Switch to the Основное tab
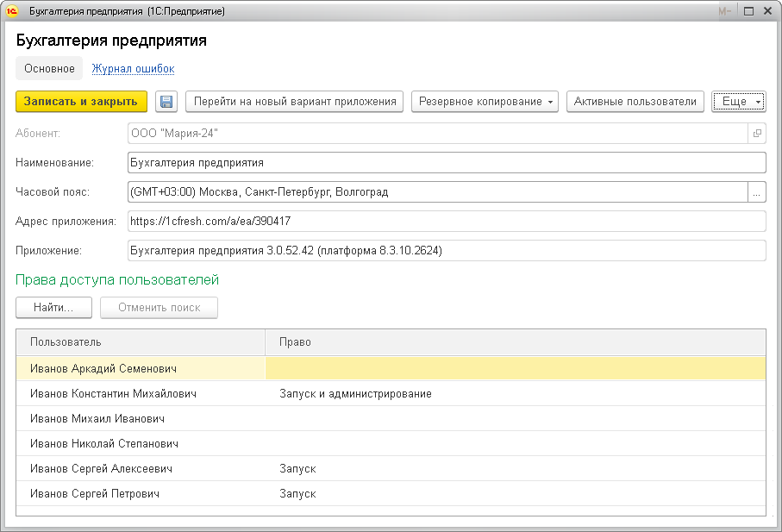 pyautogui.click(x=49, y=69)
